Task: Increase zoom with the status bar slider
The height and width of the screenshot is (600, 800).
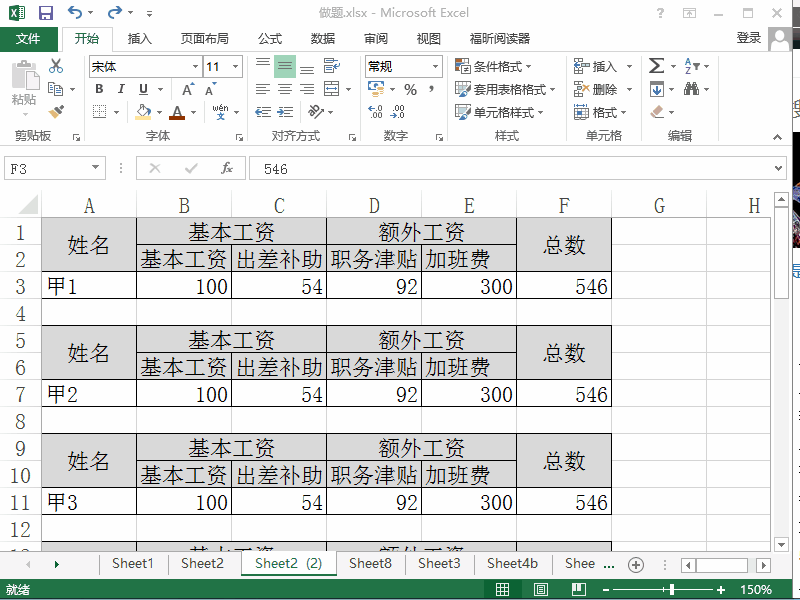Action: (x=719, y=590)
